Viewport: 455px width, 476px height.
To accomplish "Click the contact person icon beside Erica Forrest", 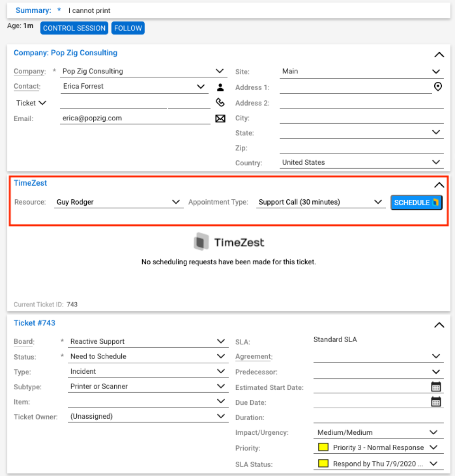I will pos(220,87).
